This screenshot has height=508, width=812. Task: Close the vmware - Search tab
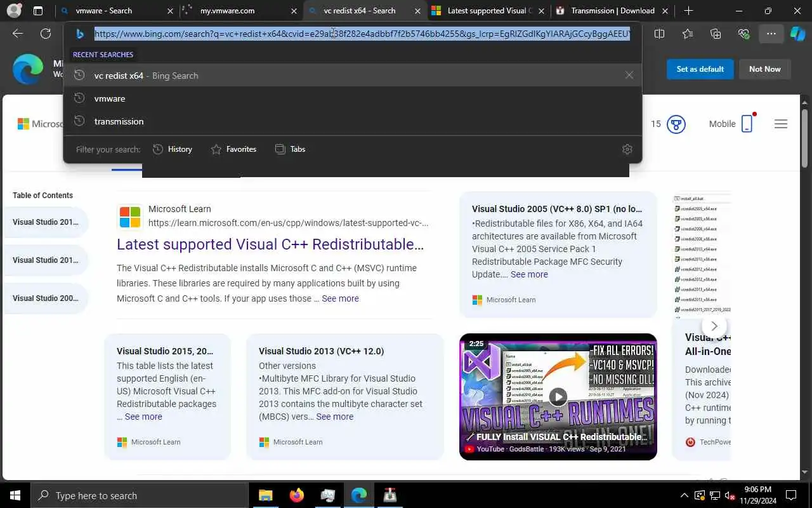click(x=170, y=11)
